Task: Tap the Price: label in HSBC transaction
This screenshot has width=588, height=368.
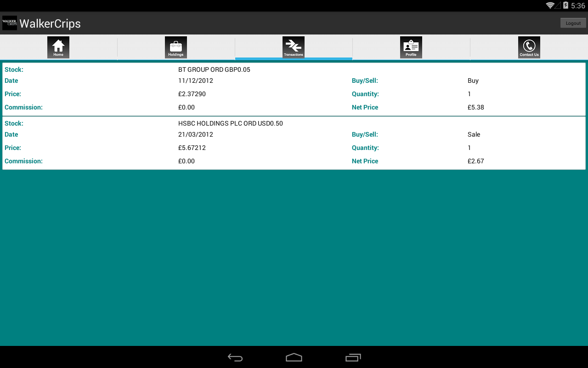Action: (x=13, y=148)
